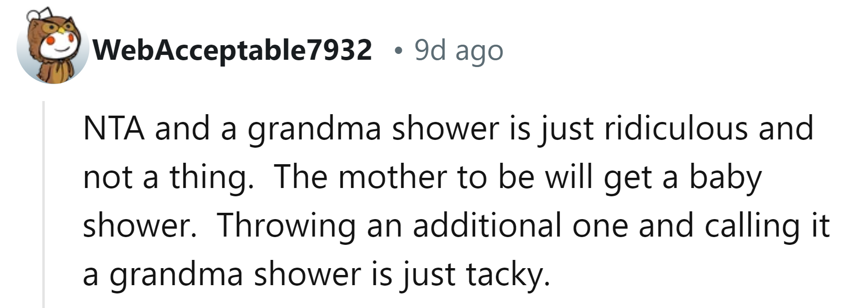Collapse the comment thread using vertical line
Viewport: 868px width, 308px height.
coord(44,204)
